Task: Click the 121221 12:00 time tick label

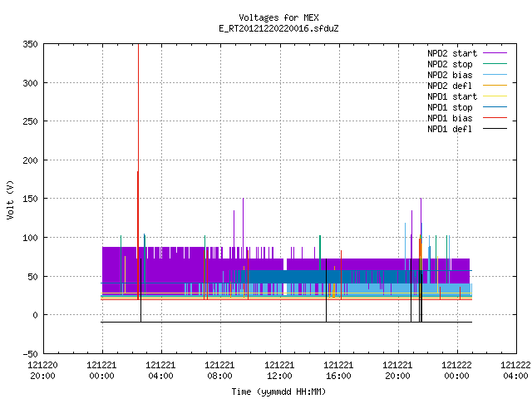Action: pyautogui.click(x=279, y=371)
